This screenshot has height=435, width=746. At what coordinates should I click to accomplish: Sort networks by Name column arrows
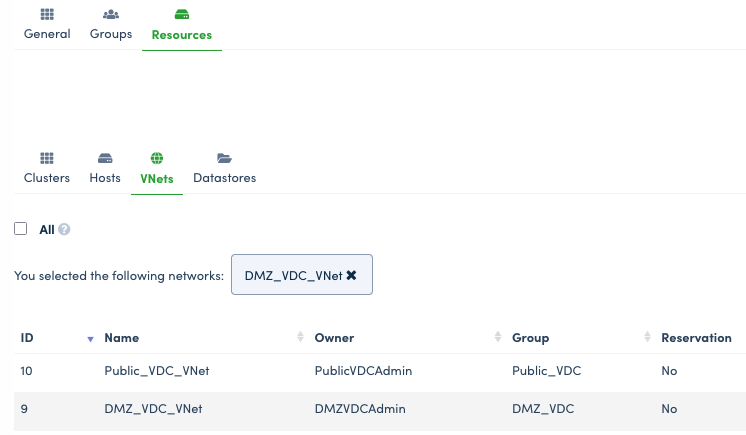point(300,338)
